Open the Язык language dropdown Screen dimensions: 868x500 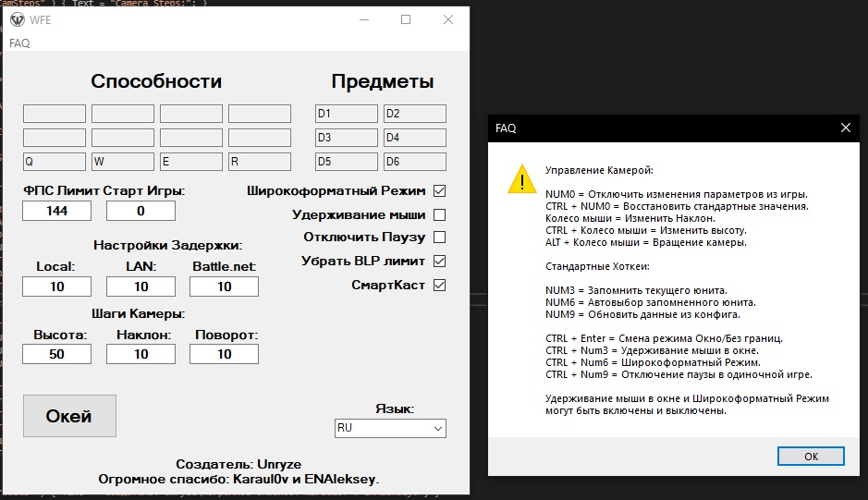pos(390,428)
